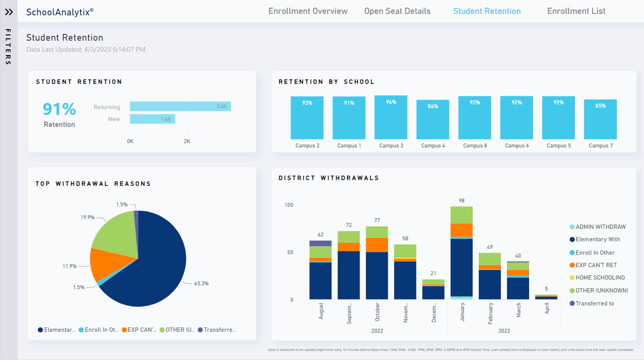Click ADMIN WITHDRAW legend swatch

572,227
